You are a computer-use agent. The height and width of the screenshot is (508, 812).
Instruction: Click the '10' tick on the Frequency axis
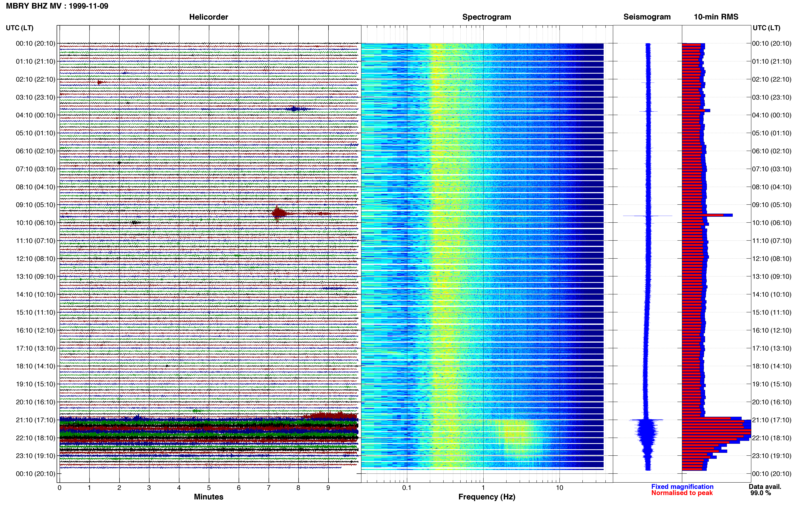(x=559, y=487)
